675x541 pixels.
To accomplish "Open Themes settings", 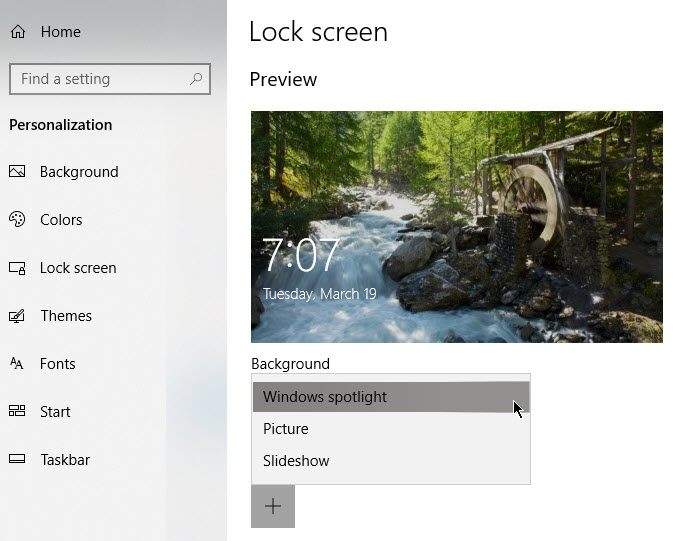I will (66, 316).
